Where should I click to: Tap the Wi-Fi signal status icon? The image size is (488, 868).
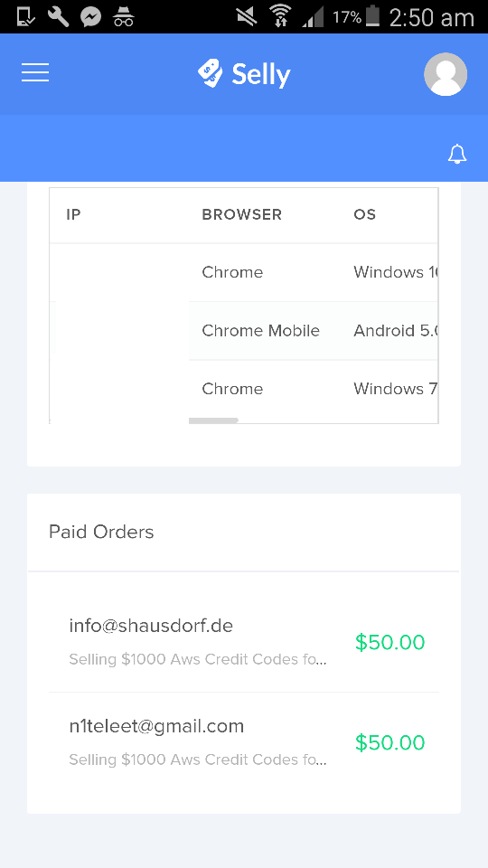(x=281, y=17)
